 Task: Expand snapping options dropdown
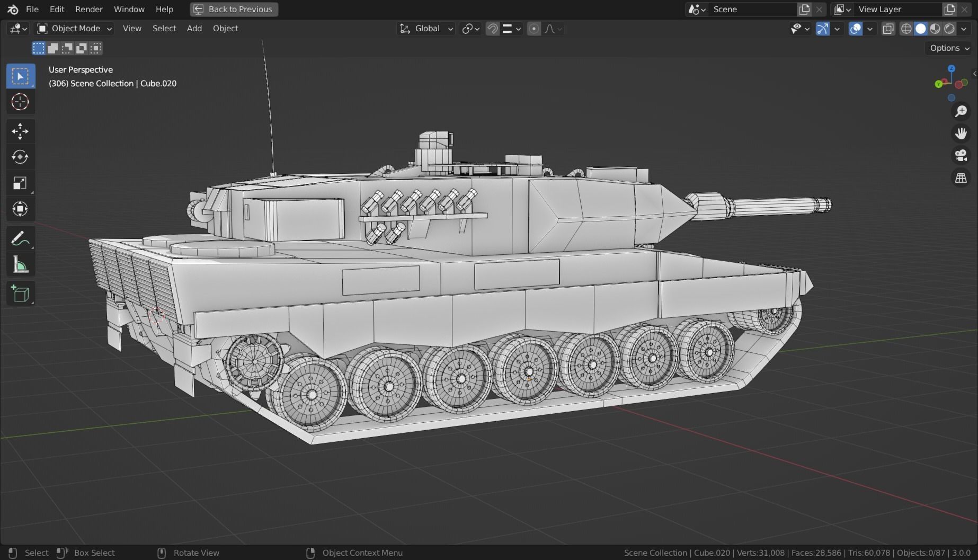(x=512, y=29)
